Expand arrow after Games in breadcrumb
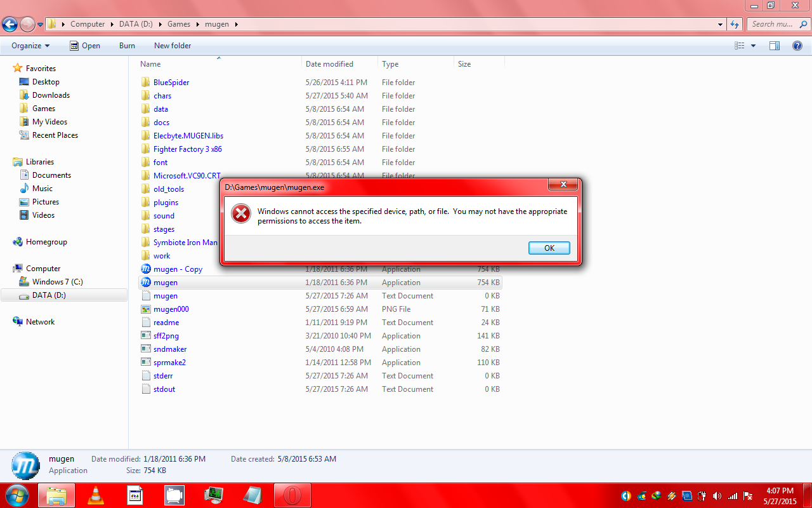This screenshot has width=812, height=508. [x=197, y=24]
